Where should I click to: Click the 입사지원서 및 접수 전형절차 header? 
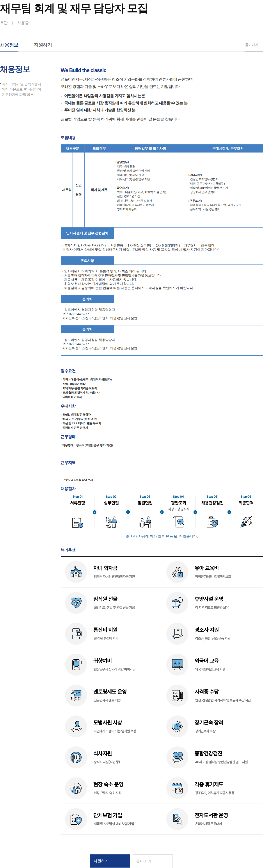coord(87,233)
